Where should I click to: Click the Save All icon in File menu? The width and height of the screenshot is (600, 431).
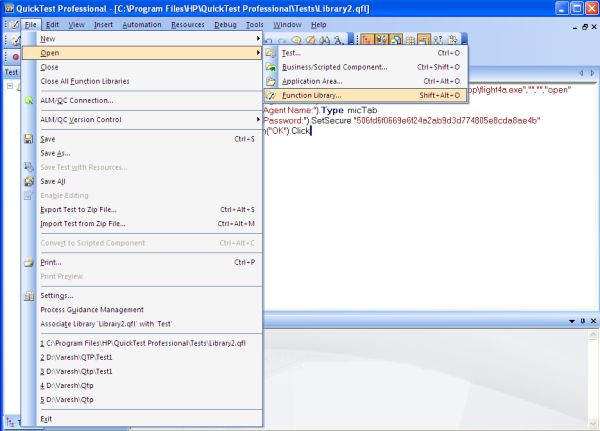[x=29, y=181]
